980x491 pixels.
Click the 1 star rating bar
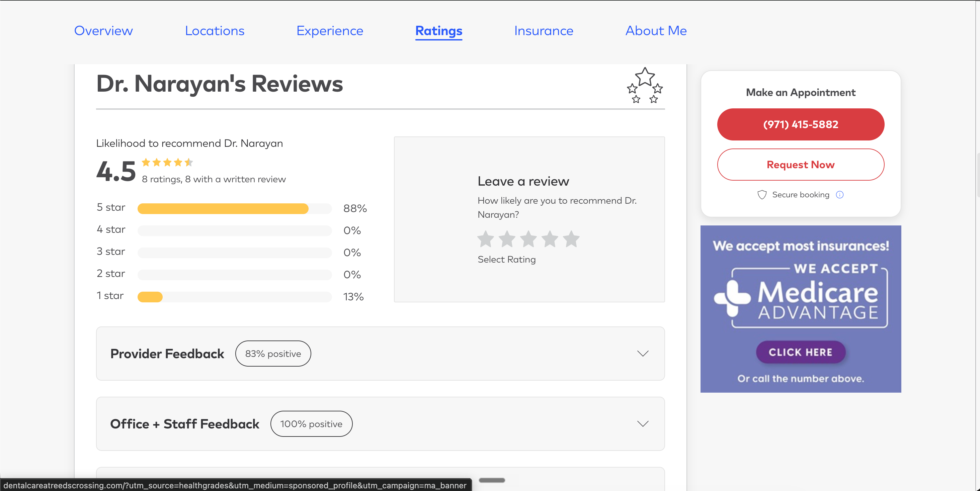point(234,297)
